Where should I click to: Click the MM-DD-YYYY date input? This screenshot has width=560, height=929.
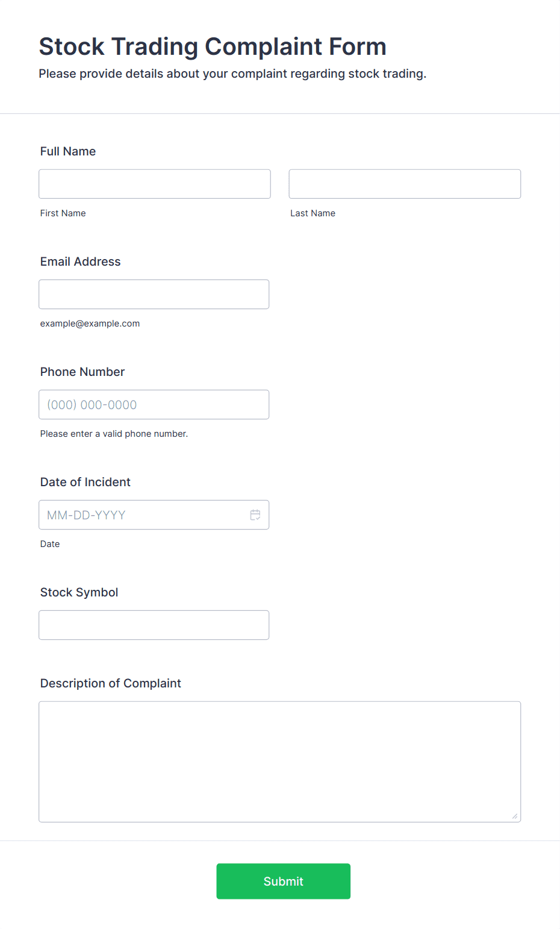(x=142, y=515)
